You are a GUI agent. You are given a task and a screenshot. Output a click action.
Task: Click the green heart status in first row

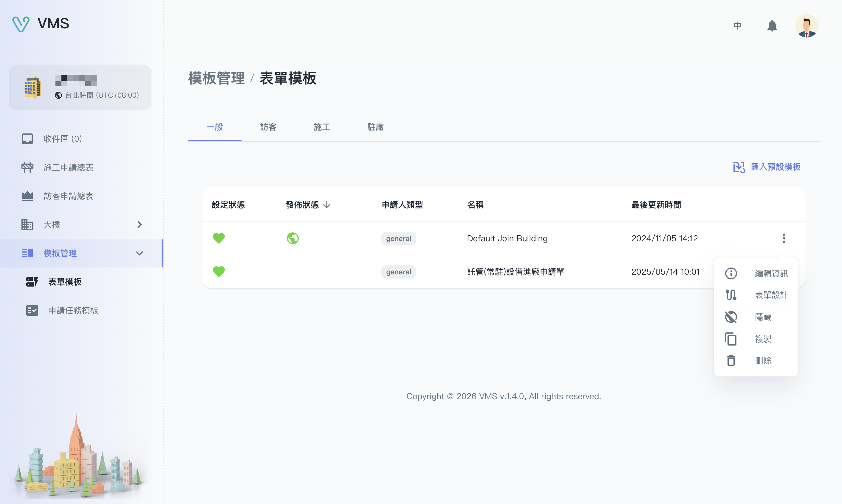click(x=219, y=238)
